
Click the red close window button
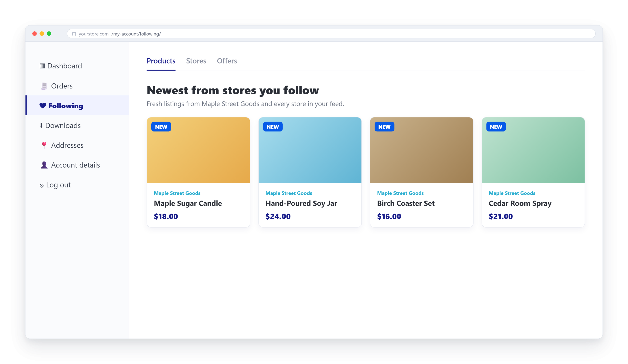coord(35,34)
